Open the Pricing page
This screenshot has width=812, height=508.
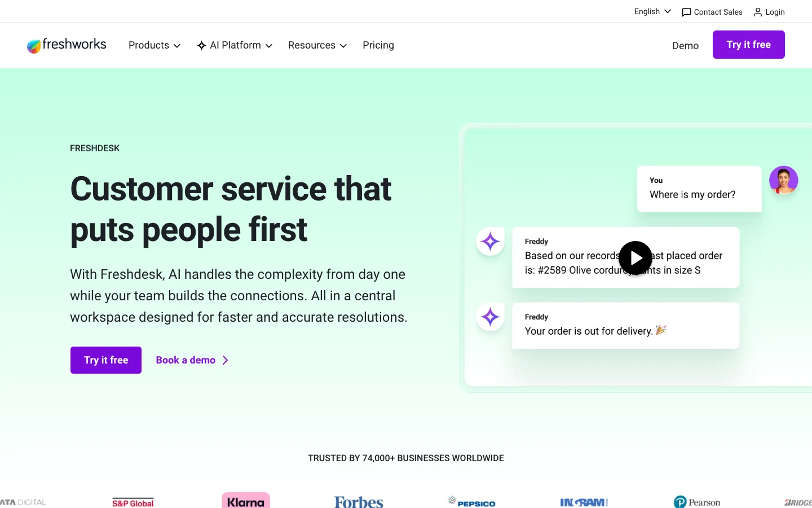coord(378,45)
